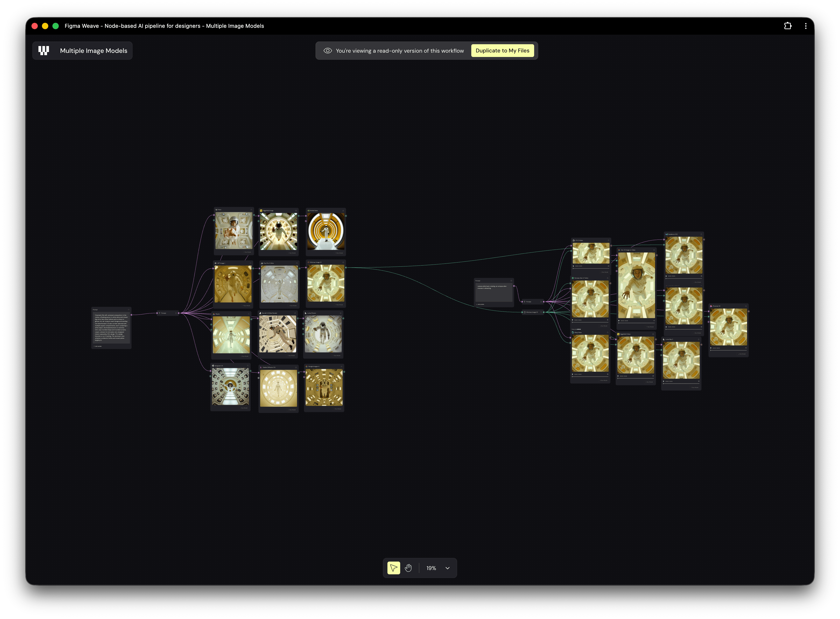Click the copy icon on the Prompt node header
This screenshot has width=840, height=619.
coord(129,310)
